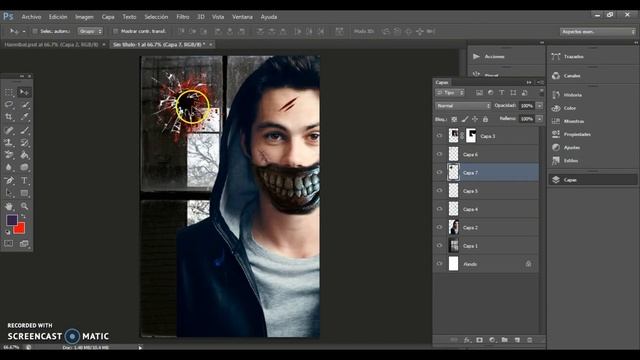Select the Blur tool

[x=9, y=167]
